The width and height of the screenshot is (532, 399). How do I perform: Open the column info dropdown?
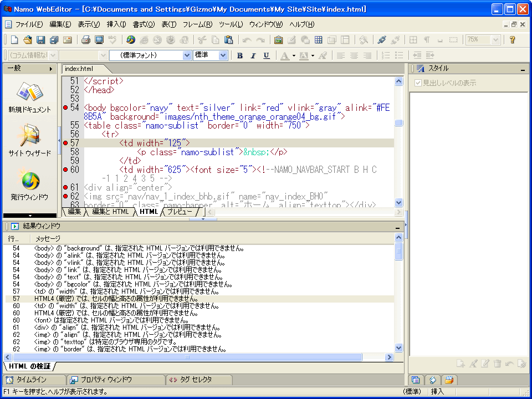point(53,55)
